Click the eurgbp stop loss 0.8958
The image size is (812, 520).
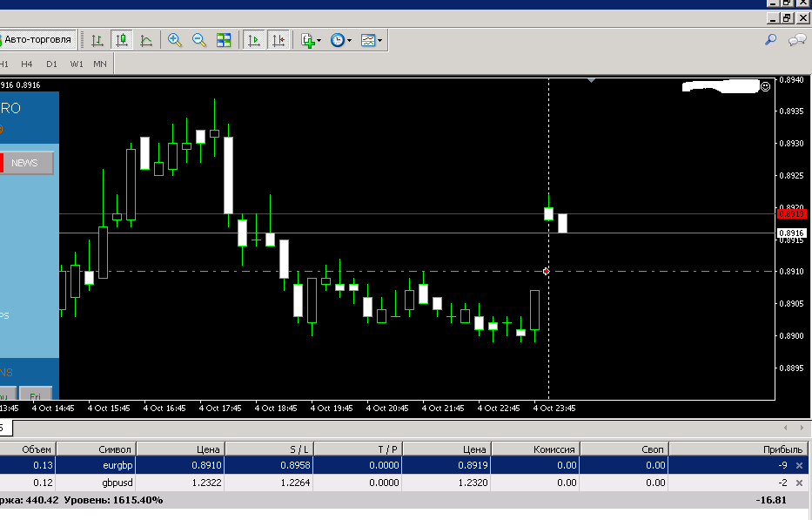point(295,465)
